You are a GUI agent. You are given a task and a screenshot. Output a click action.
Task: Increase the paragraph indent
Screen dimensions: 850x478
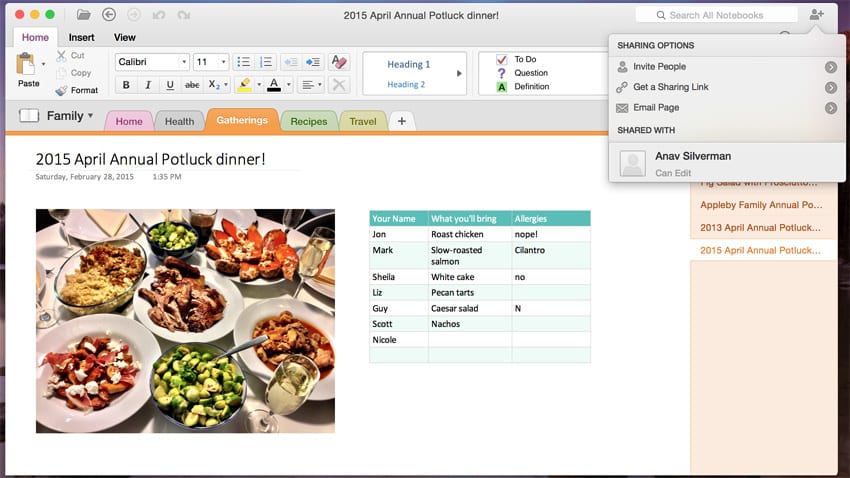click(312, 62)
